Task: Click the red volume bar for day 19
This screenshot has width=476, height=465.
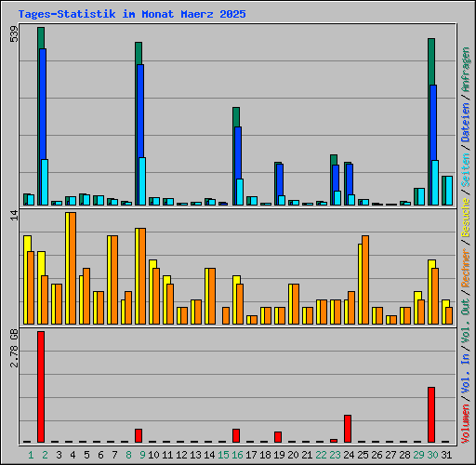Action: pyautogui.click(x=278, y=437)
